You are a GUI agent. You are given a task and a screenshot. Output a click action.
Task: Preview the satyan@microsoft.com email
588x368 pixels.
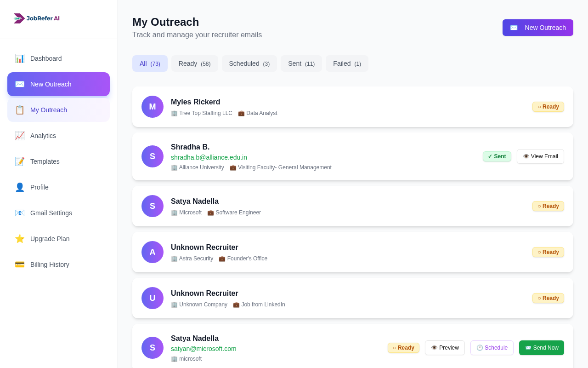445,348
